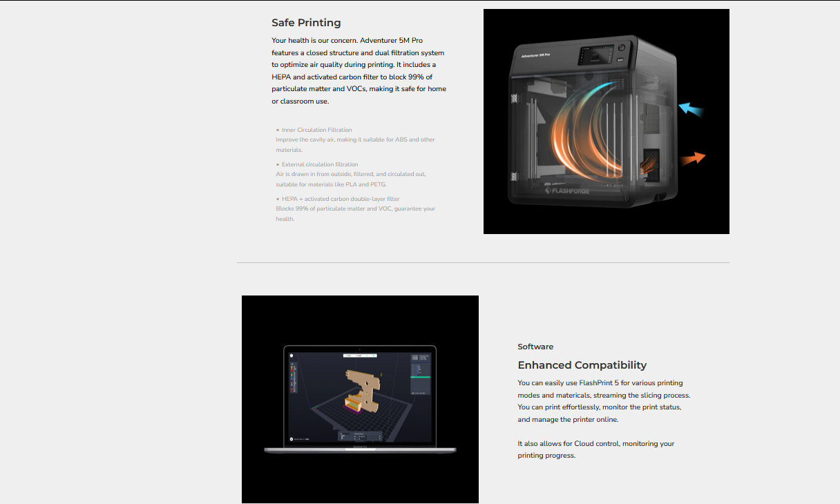Click the laptop slicing software image
Viewport: 840px width, 504px height.
coord(360,400)
